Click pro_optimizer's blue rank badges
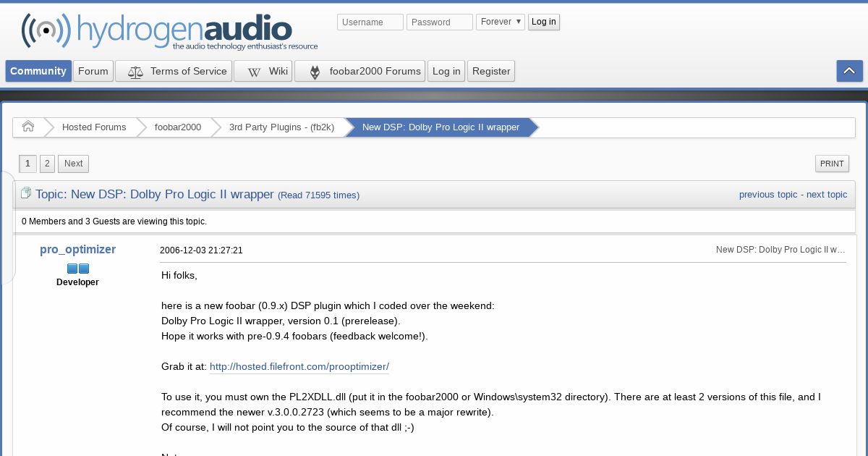Image resolution: width=868 pixels, height=456 pixels. pos(78,269)
